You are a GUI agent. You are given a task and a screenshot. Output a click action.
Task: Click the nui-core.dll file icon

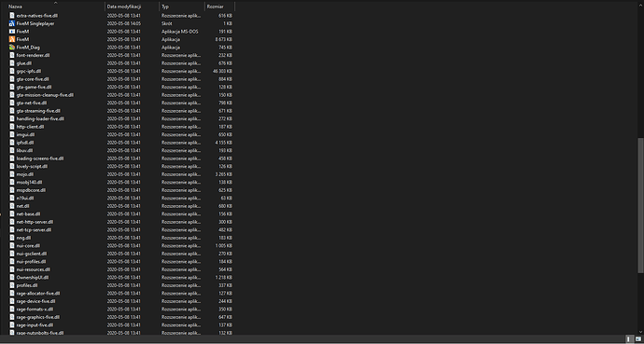coord(11,245)
